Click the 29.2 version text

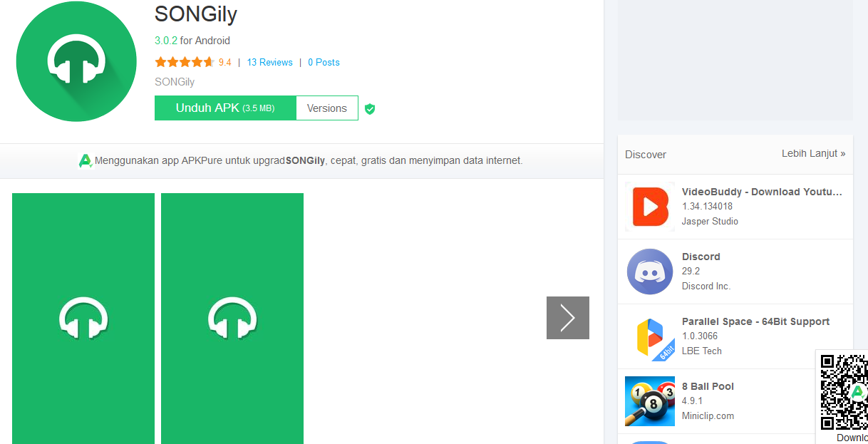tap(691, 272)
